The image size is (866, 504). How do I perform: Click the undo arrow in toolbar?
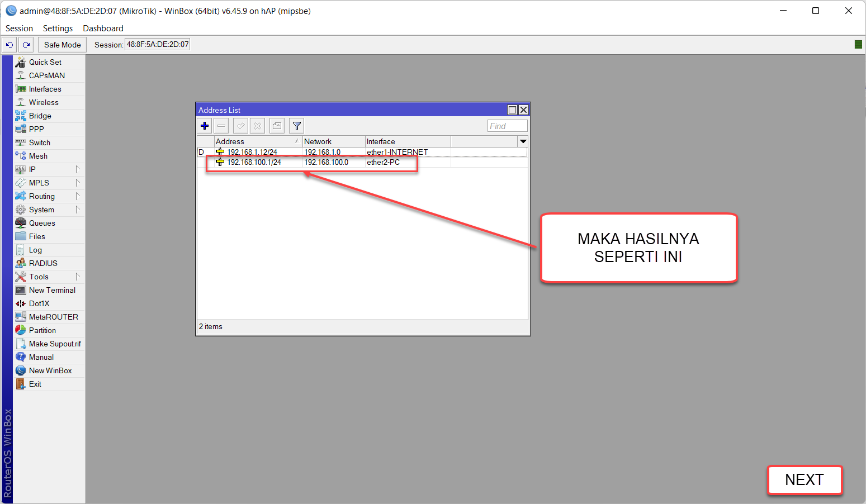click(10, 45)
